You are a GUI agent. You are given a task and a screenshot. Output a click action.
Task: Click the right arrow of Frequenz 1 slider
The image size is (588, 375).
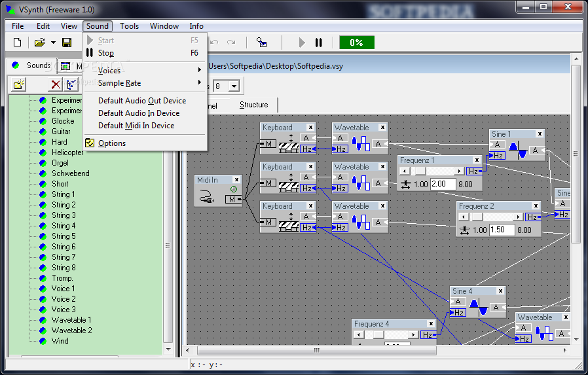[459, 171]
